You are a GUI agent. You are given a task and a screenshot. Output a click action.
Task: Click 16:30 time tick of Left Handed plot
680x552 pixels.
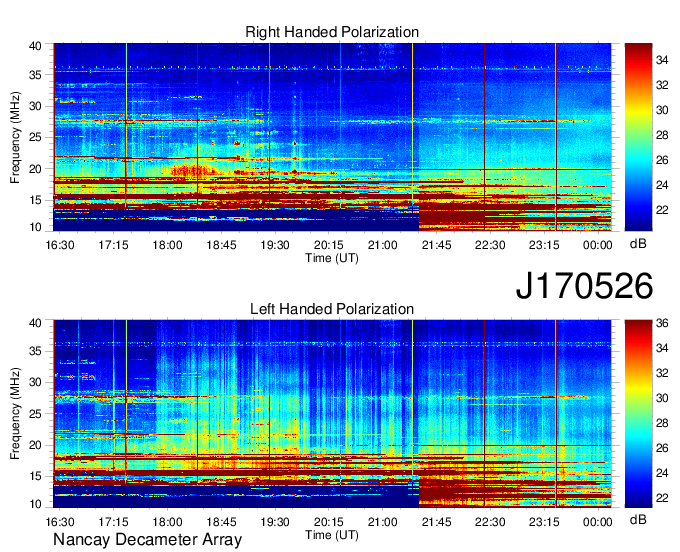(x=60, y=522)
